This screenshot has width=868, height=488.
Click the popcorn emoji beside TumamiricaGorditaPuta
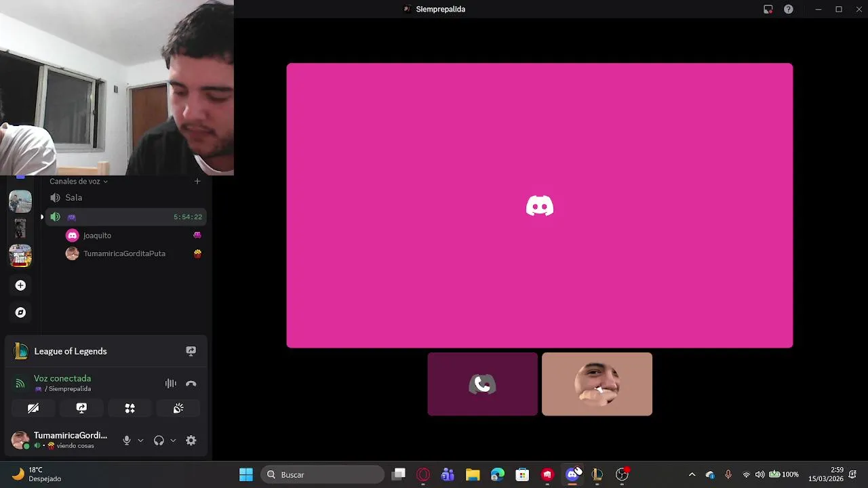pyautogui.click(x=197, y=253)
